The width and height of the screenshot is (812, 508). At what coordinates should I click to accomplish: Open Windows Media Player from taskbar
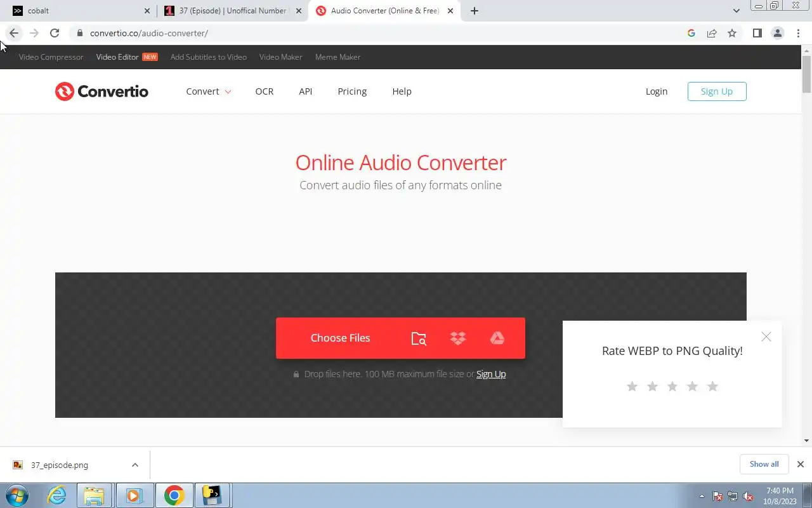point(134,495)
